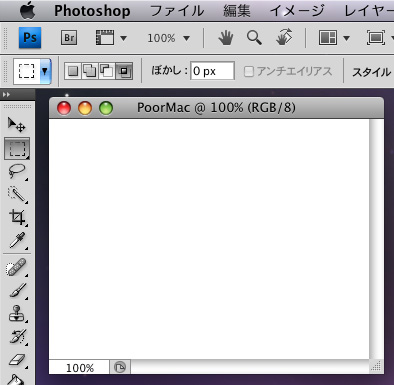The image size is (394, 385).
Task: Select the Lasso tool
Action: 17,172
